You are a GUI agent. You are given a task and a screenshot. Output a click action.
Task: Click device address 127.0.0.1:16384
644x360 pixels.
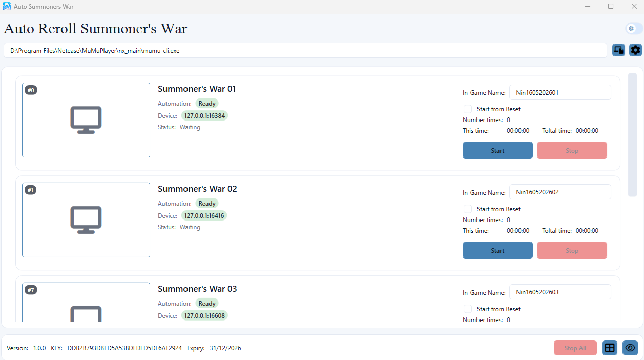(204, 116)
